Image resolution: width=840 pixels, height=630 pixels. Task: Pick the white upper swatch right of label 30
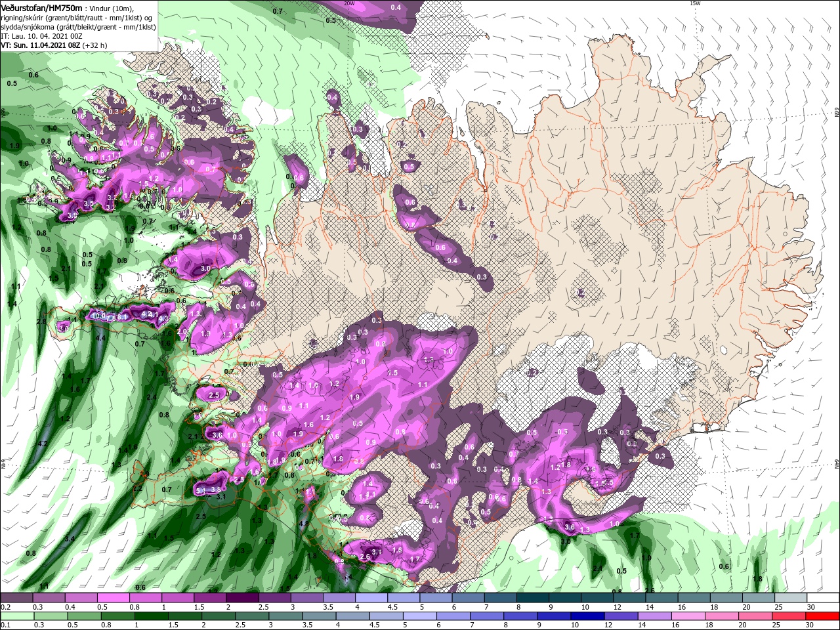824,598
